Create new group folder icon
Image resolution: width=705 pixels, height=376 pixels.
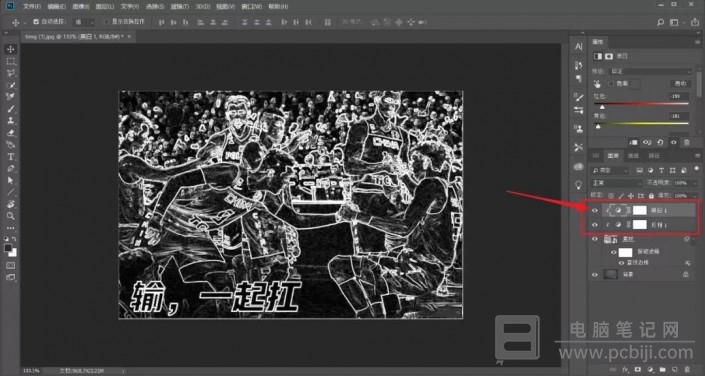tap(662, 369)
